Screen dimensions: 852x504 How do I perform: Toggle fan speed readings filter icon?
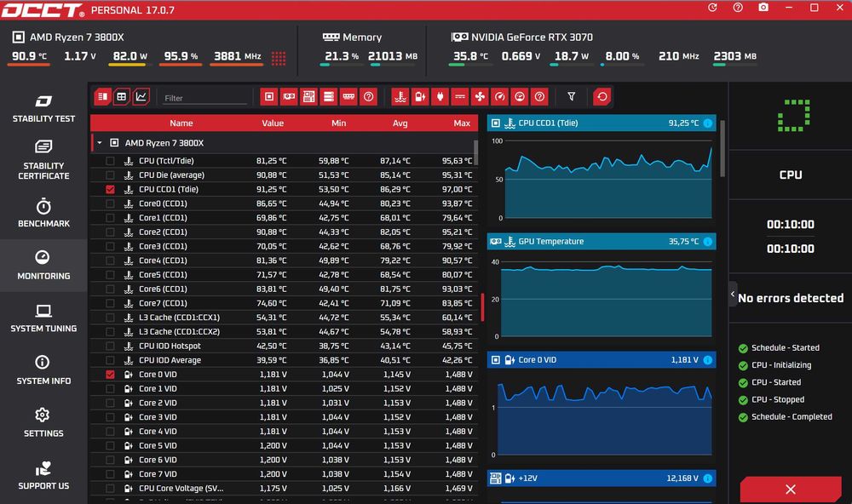click(480, 97)
